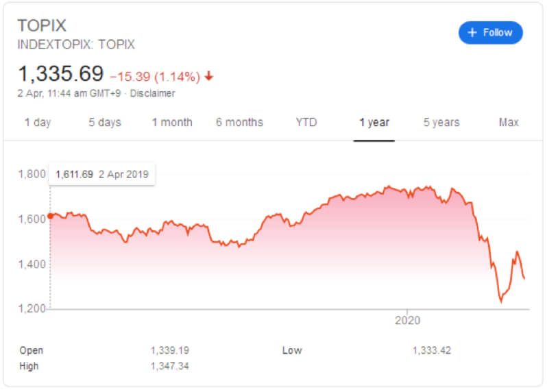Switch to the 1 day tab
The width and height of the screenshot is (547, 392).
click(x=38, y=123)
